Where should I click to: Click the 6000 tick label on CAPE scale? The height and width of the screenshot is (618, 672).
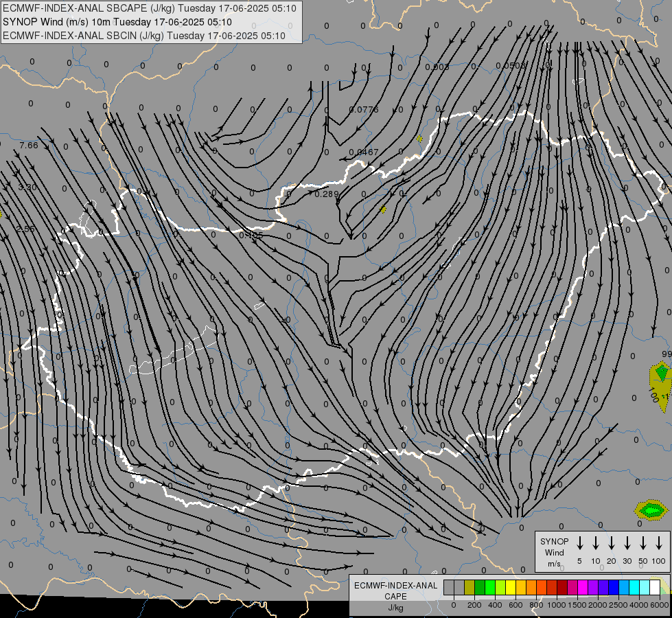pyautogui.click(x=659, y=605)
